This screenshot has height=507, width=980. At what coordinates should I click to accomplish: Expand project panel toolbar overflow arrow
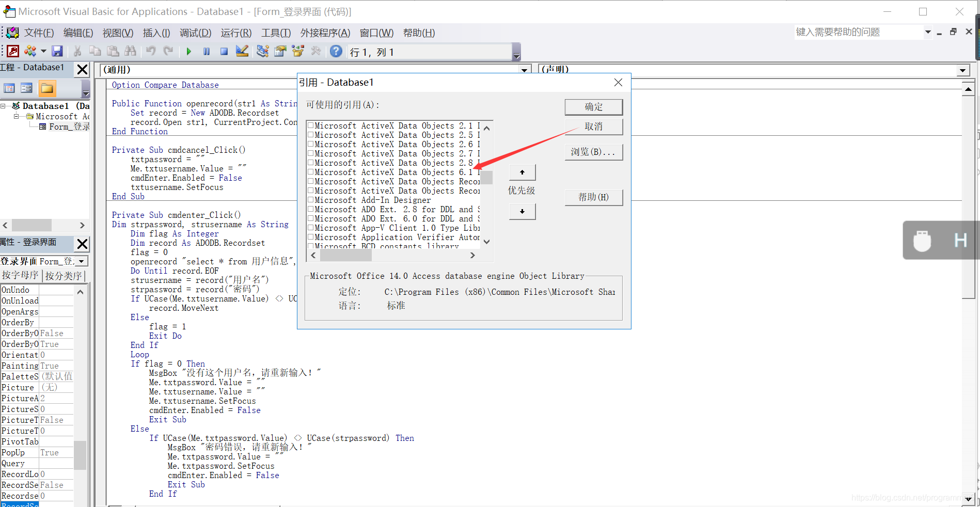click(x=86, y=89)
